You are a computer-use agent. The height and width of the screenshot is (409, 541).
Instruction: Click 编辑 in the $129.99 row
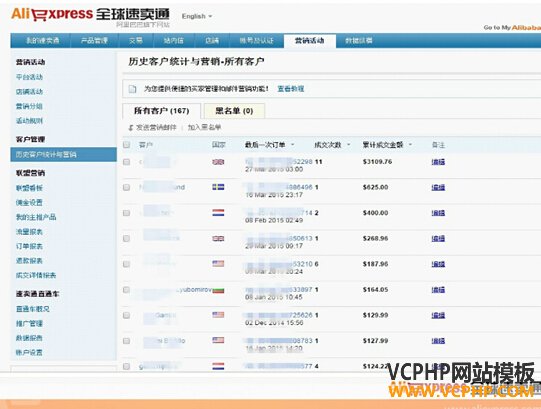pos(438,315)
